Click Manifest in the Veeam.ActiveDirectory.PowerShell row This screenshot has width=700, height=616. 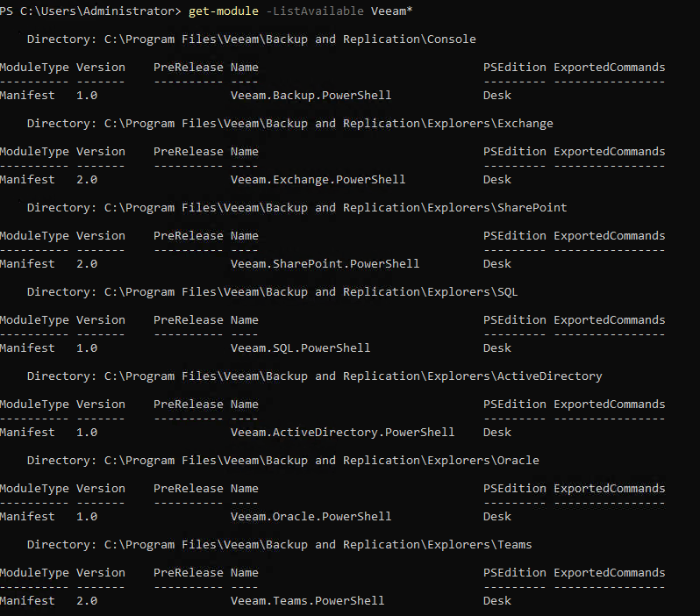27,433
